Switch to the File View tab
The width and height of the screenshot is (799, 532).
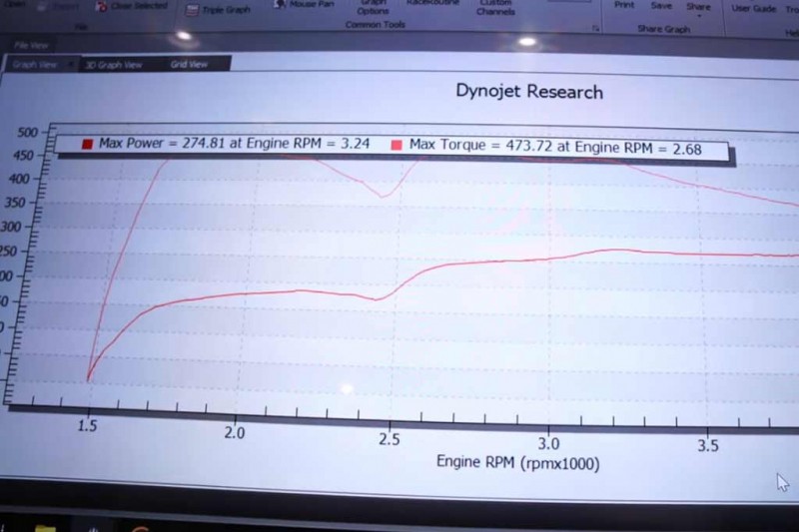[x=31, y=45]
